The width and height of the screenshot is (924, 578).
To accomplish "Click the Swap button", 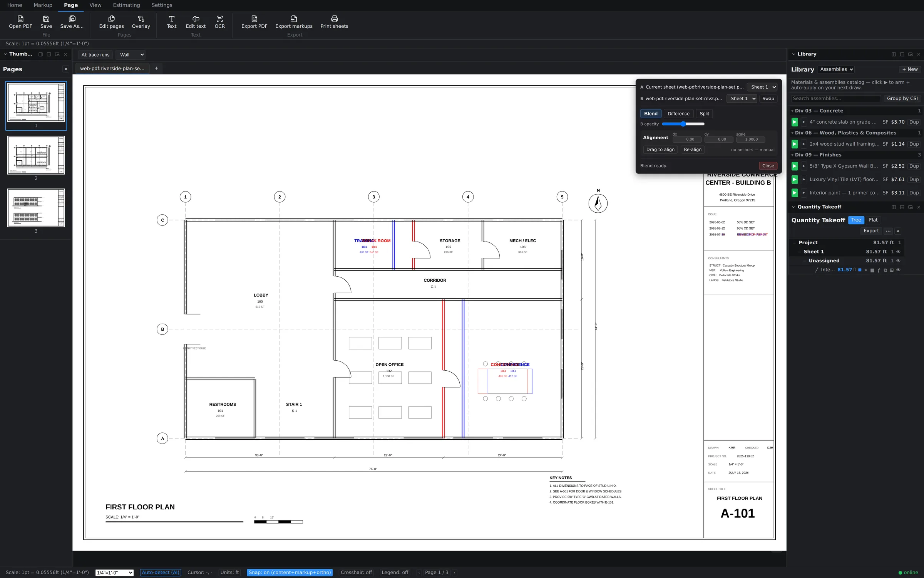I will pyautogui.click(x=768, y=99).
